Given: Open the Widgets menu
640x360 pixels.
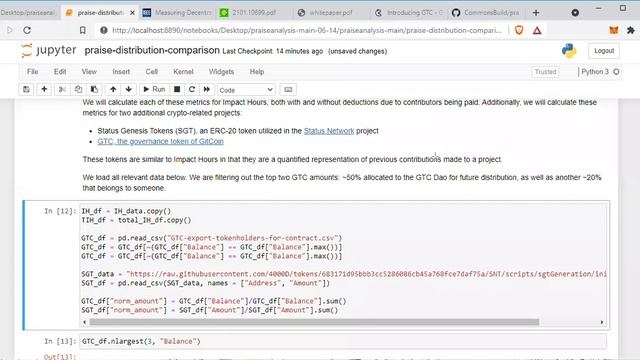Looking at the screenshot, I should (221, 72).
